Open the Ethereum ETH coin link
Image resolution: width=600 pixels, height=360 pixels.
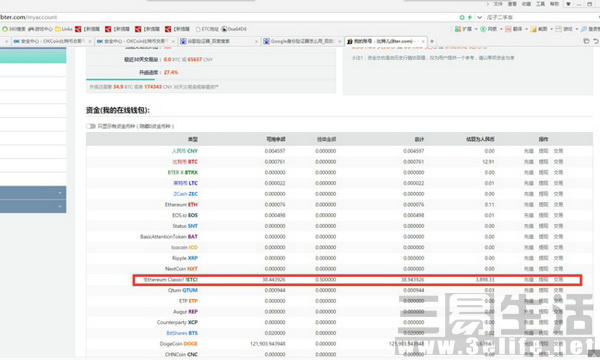(181, 205)
